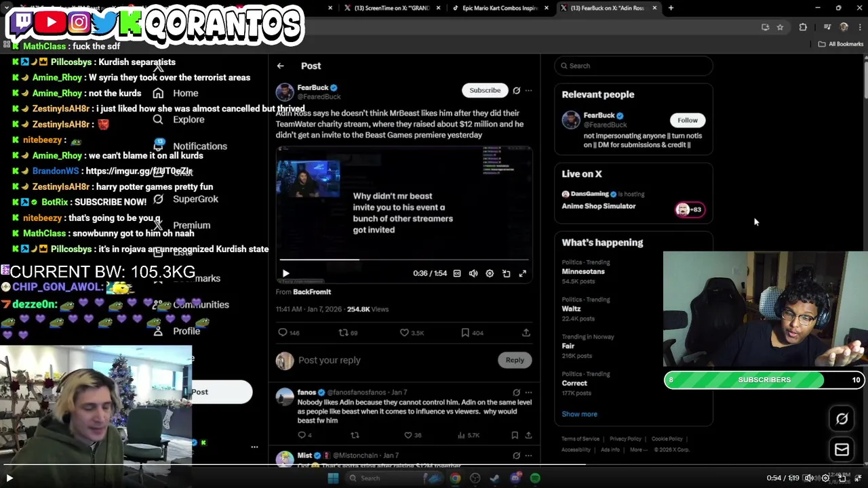Open more options beside FearBuck's Subscribe button

(x=528, y=90)
